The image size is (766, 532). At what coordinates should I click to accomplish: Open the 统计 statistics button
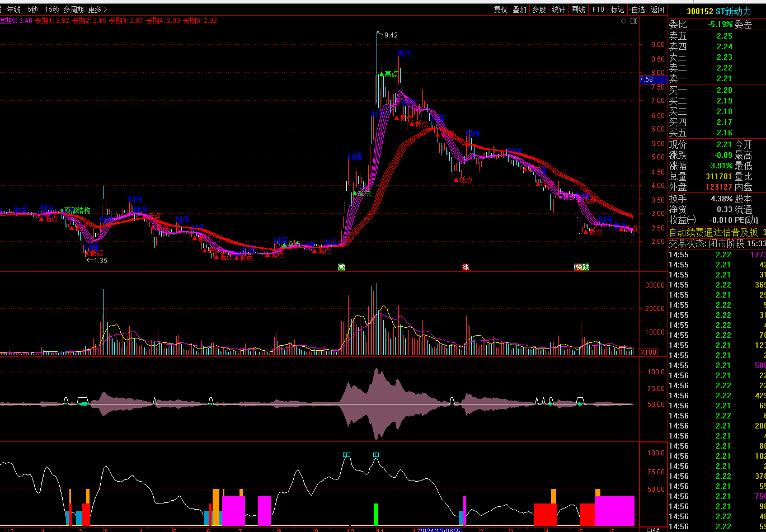pyautogui.click(x=558, y=10)
